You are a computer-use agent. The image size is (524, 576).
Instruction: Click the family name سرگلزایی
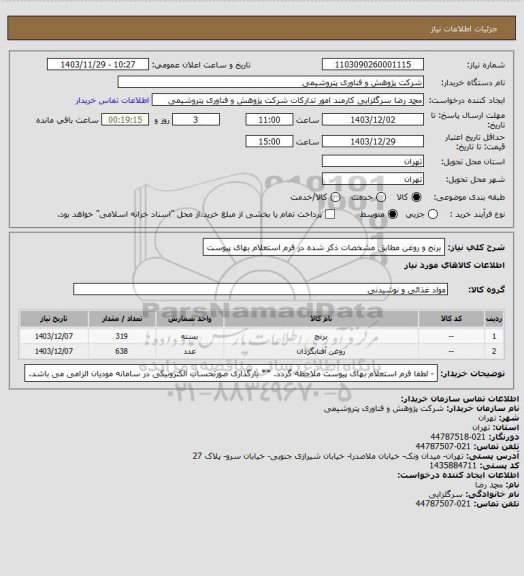(x=446, y=494)
